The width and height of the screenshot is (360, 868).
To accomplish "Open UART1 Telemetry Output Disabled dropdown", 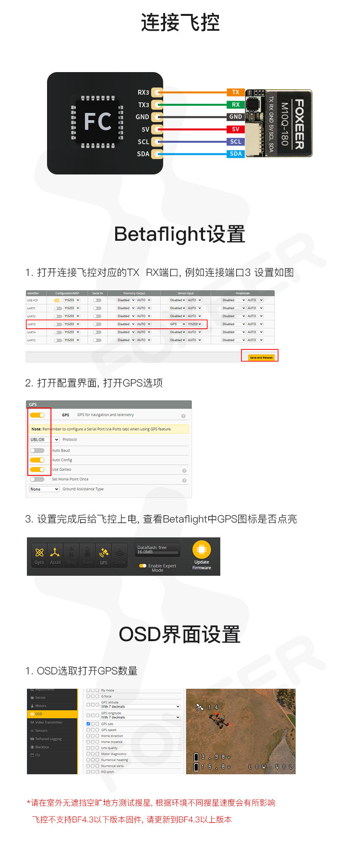I will [x=126, y=308].
